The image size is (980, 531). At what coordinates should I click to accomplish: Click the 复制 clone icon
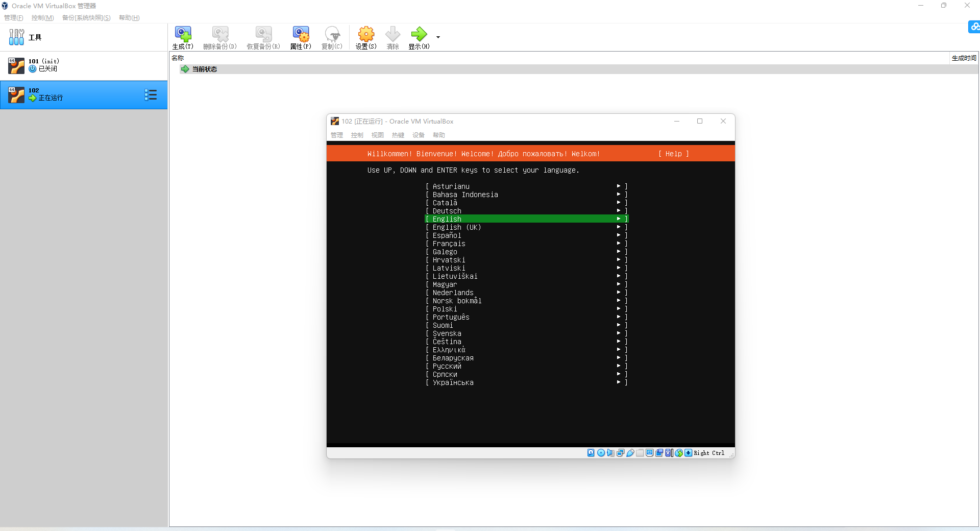(332, 38)
